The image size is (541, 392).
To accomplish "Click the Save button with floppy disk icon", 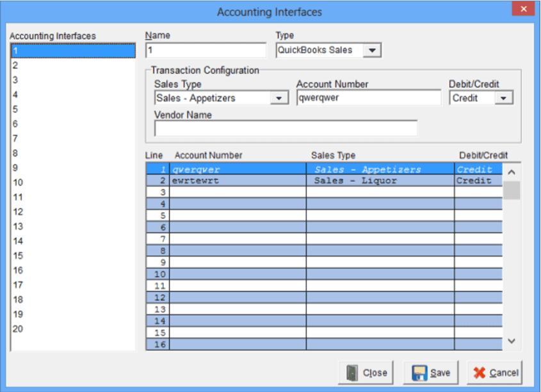I will tap(432, 373).
